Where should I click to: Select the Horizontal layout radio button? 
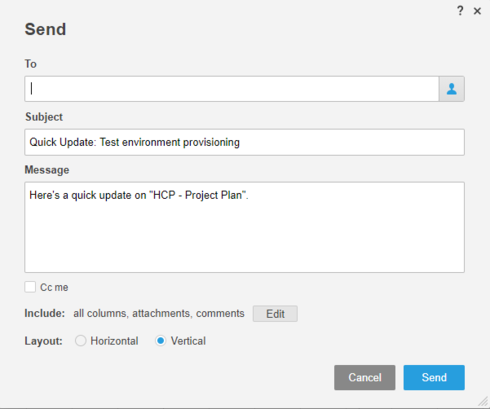point(80,341)
